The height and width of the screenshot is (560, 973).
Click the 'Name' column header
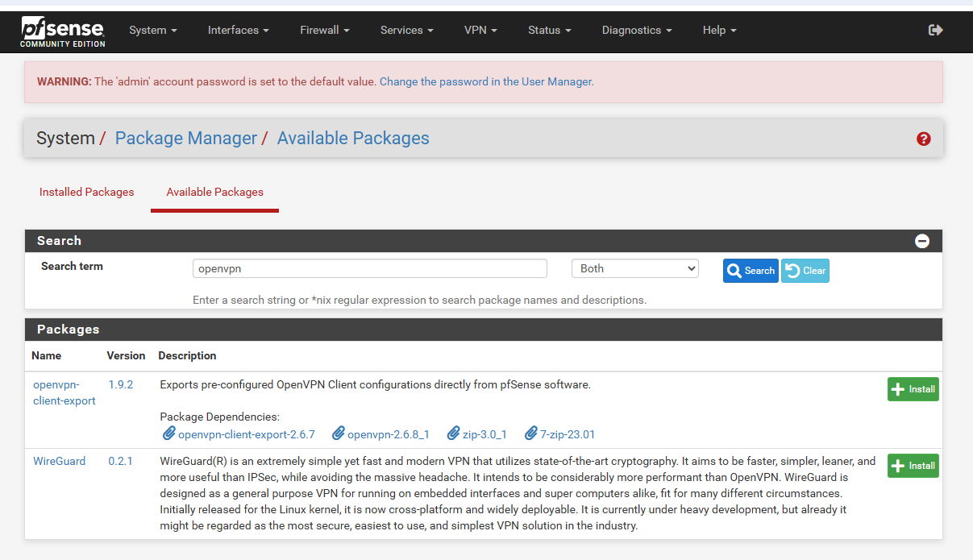(x=47, y=355)
